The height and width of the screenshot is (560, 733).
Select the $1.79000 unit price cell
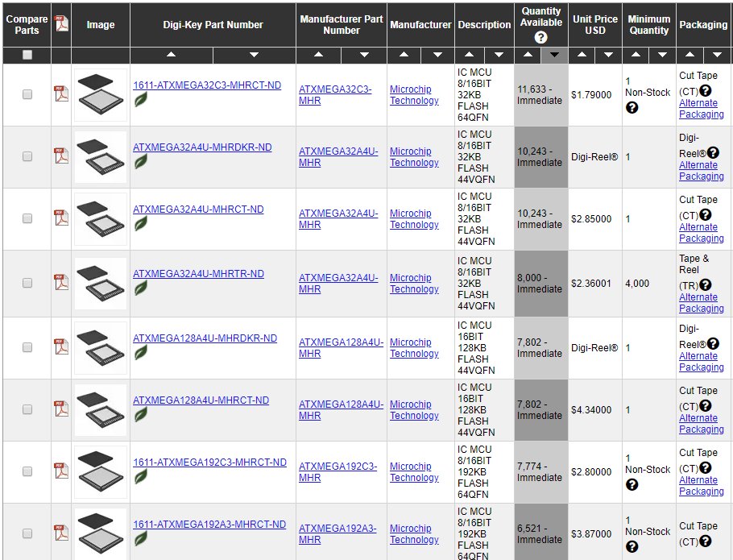[594, 95]
